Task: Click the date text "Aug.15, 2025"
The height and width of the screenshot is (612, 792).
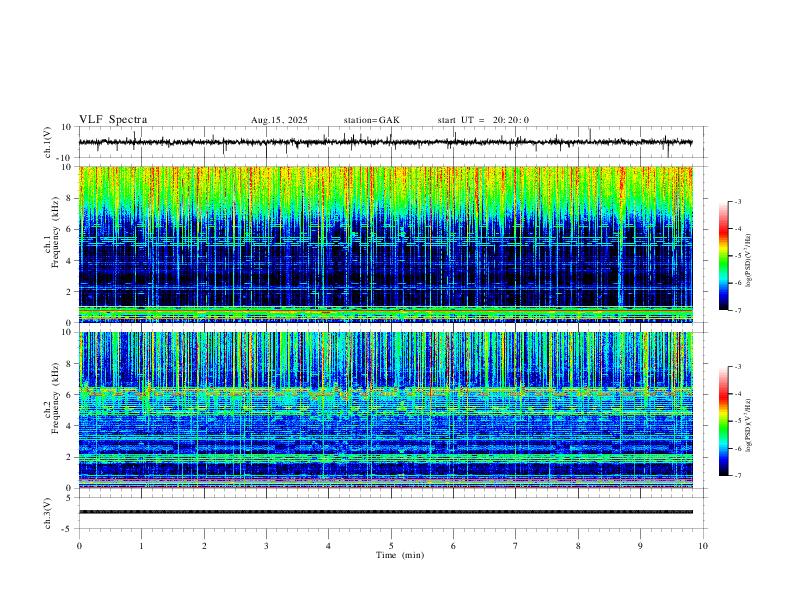Action: [x=279, y=120]
